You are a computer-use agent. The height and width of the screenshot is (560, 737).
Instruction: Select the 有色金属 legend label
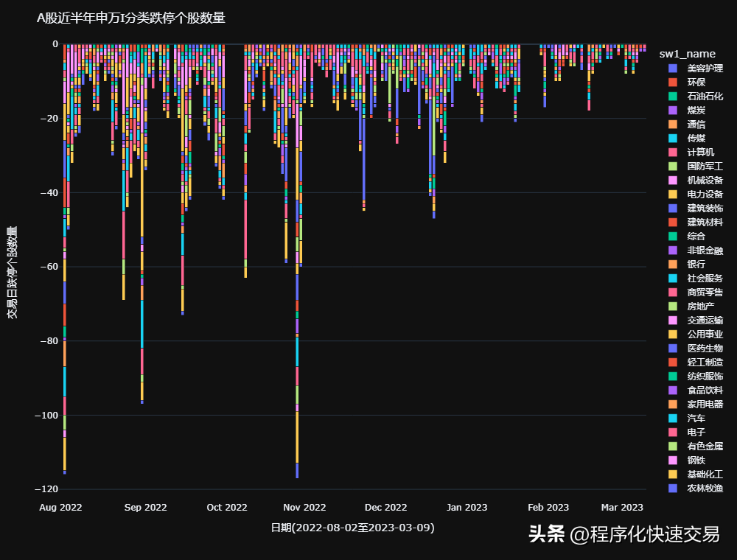click(705, 447)
